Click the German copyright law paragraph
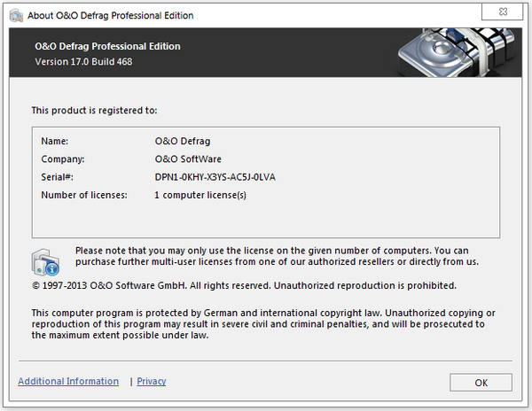This screenshot has height=411, width=532. pos(263,324)
